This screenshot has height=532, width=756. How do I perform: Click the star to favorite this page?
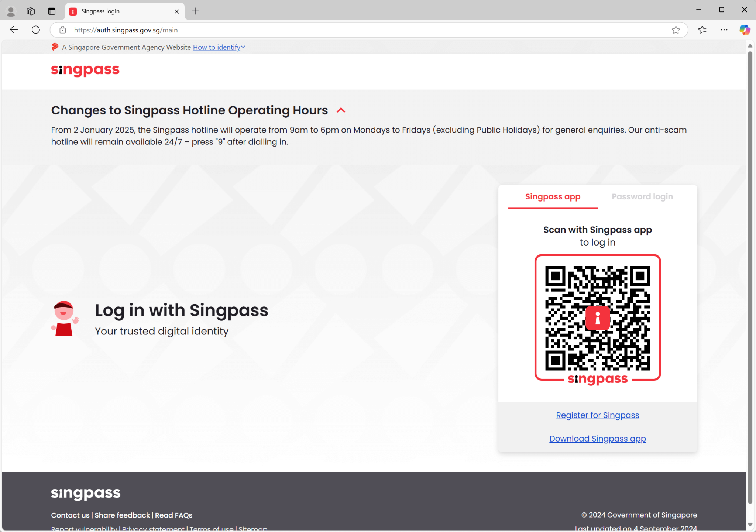tap(676, 30)
